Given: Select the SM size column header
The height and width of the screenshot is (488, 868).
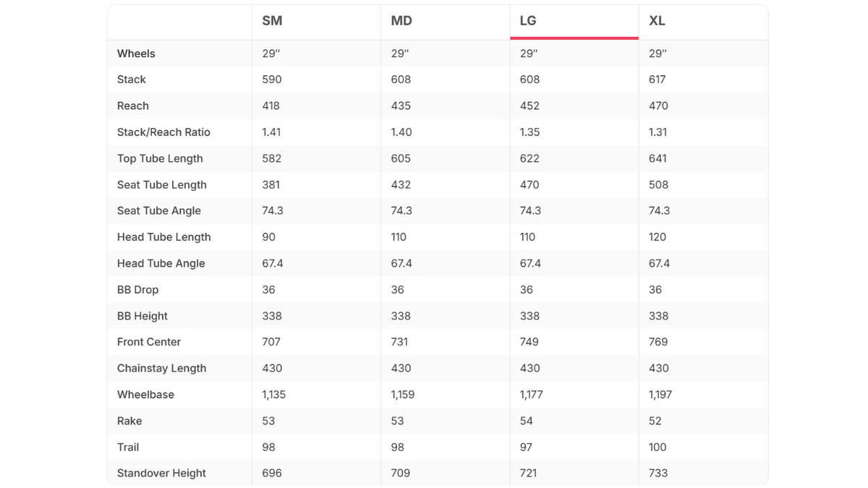Looking at the screenshot, I should (x=272, y=21).
